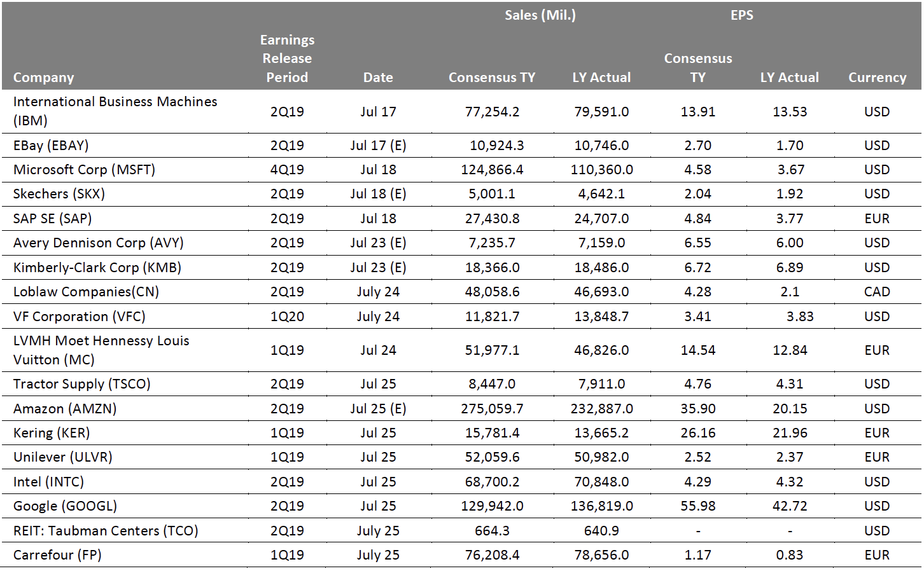This screenshot has height=571, width=924.
Task: Select the EPS group header
Action: (742, 15)
